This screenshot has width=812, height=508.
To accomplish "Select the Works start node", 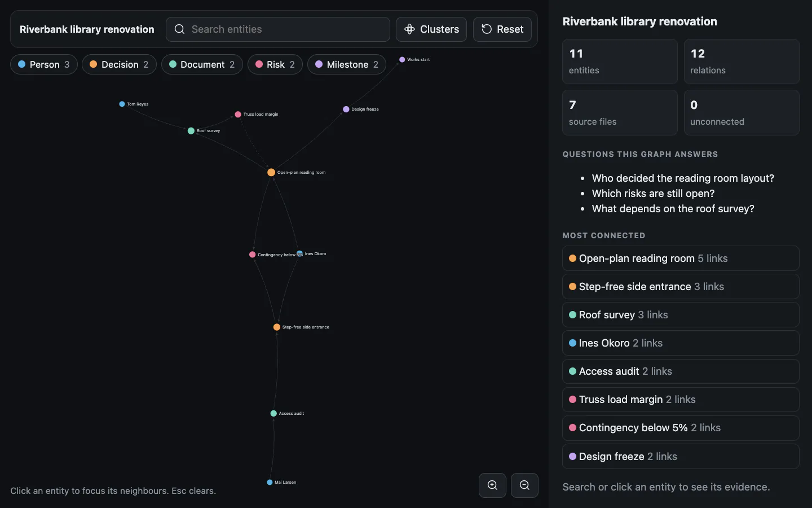I will pos(402,59).
